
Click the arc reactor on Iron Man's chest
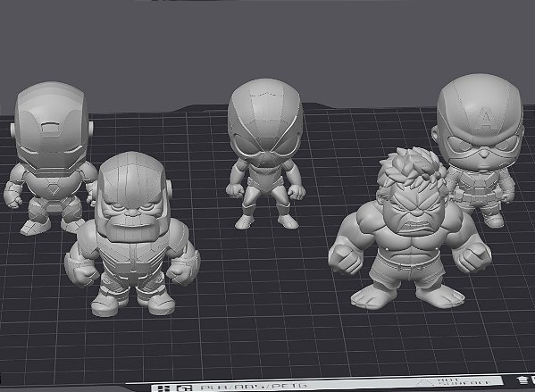tap(53, 188)
